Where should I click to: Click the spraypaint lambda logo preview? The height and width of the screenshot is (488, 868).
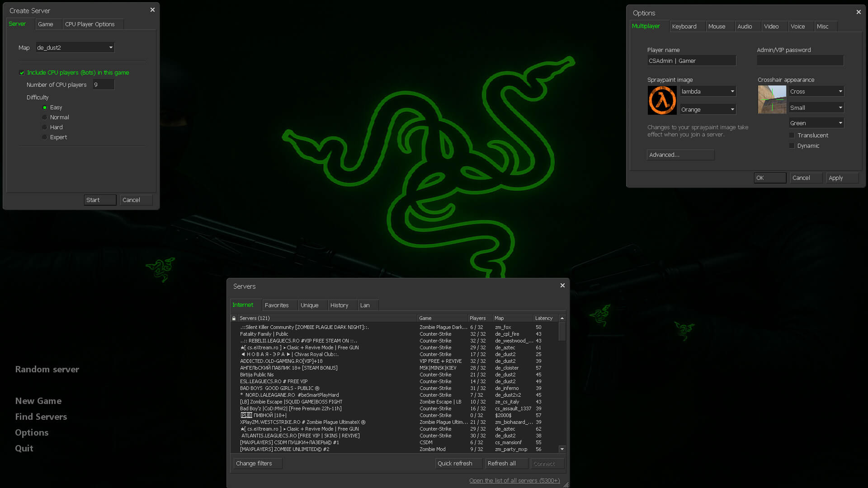(x=662, y=100)
